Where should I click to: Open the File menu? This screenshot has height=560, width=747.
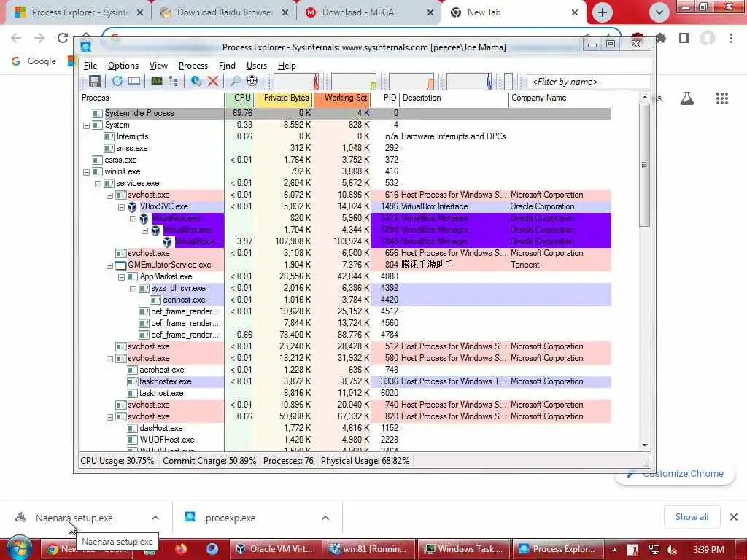(90, 66)
